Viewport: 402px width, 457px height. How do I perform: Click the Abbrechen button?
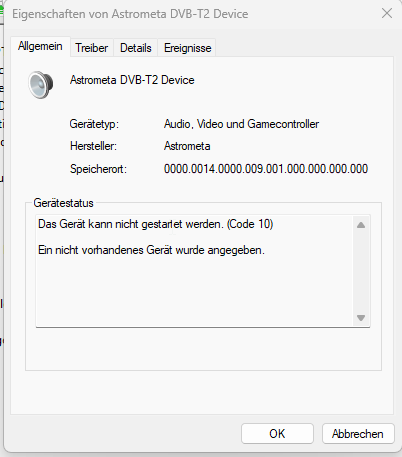[x=358, y=434]
